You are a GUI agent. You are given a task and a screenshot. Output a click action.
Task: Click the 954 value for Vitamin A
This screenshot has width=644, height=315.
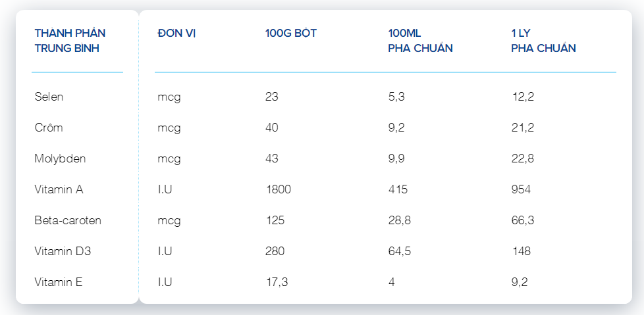tap(521, 189)
